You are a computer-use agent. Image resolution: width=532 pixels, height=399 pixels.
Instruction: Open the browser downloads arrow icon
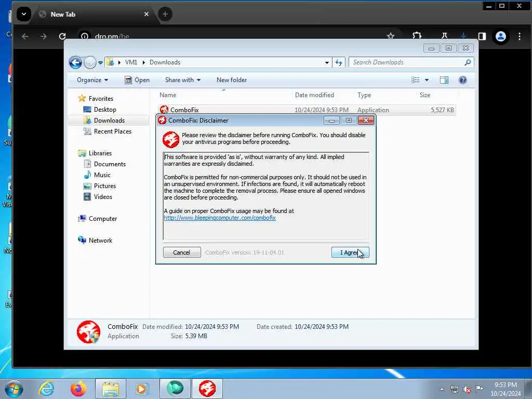463,36
